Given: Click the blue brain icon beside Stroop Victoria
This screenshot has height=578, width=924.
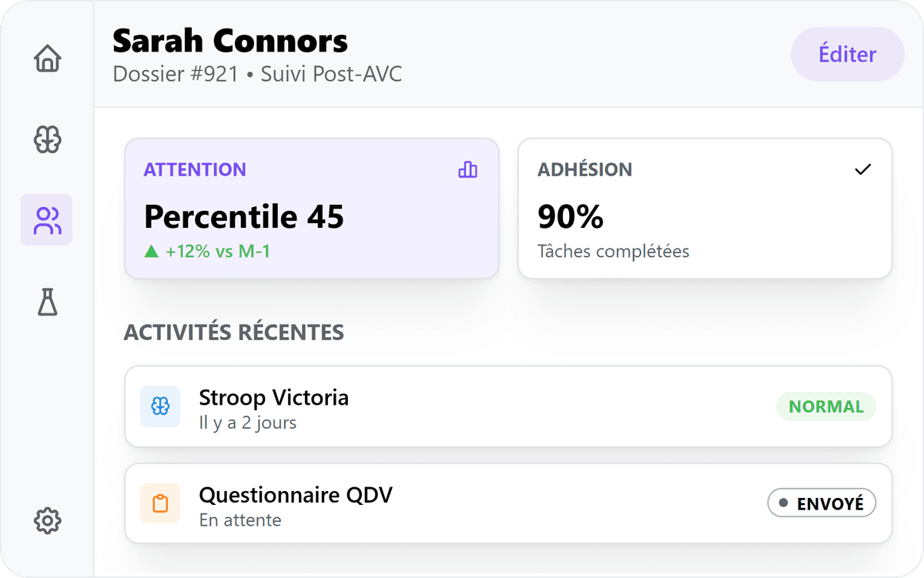Looking at the screenshot, I should click(160, 406).
